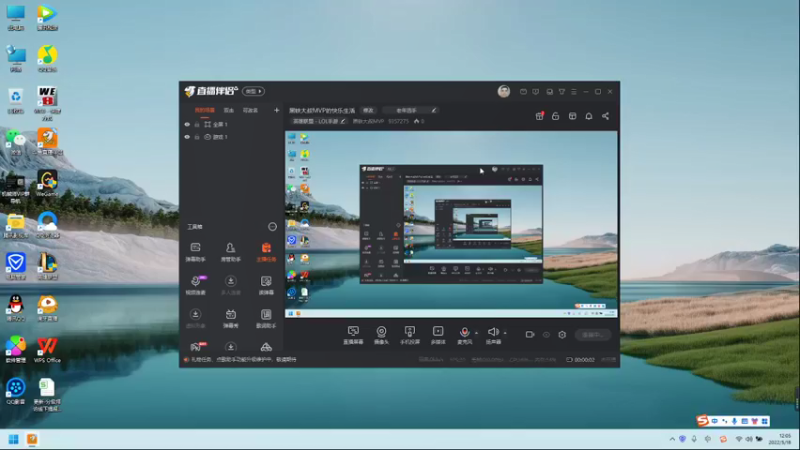Click the record video camera icon
Viewport: 800px width, 450px height.
coord(530,335)
